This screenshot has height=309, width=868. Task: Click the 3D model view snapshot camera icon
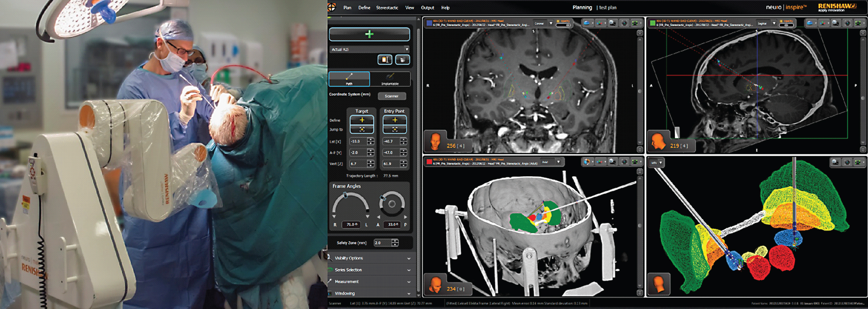(847, 162)
